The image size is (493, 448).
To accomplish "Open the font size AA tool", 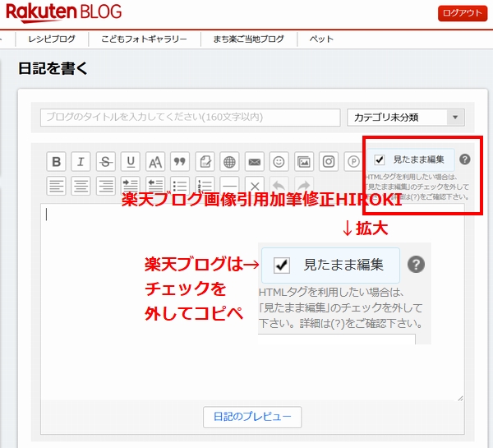I will click(155, 162).
